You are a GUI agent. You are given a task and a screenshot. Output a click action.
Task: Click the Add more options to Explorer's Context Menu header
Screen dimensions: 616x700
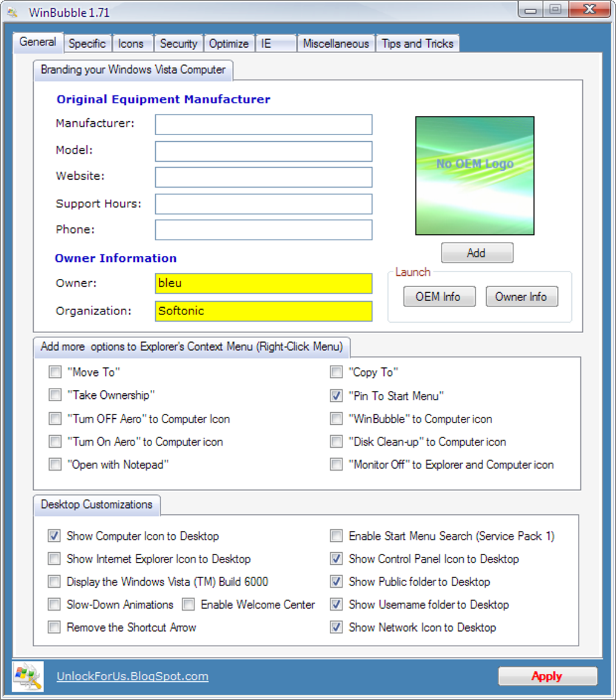click(x=191, y=347)
